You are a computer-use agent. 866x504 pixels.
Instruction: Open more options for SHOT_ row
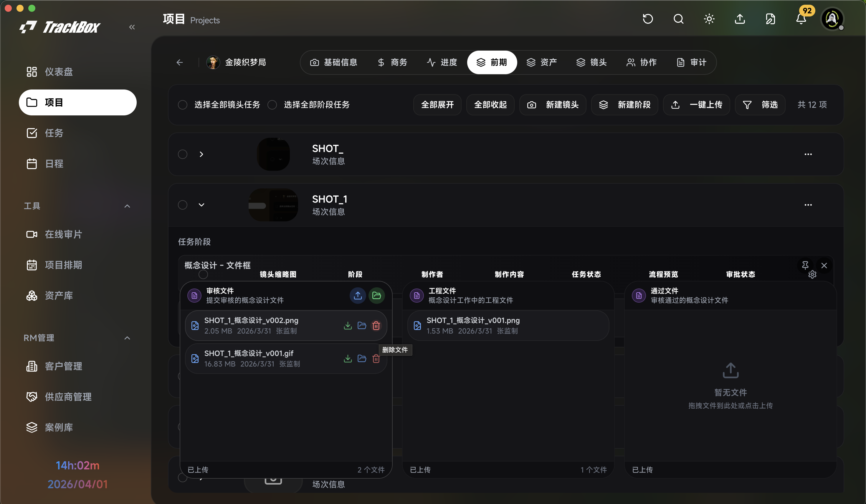click(x=808, y=154)
